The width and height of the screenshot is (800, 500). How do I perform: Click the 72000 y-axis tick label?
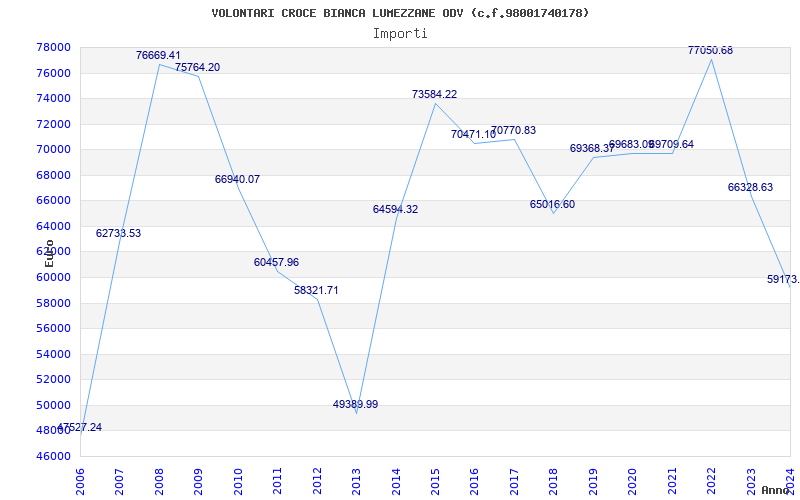(53, 124)
